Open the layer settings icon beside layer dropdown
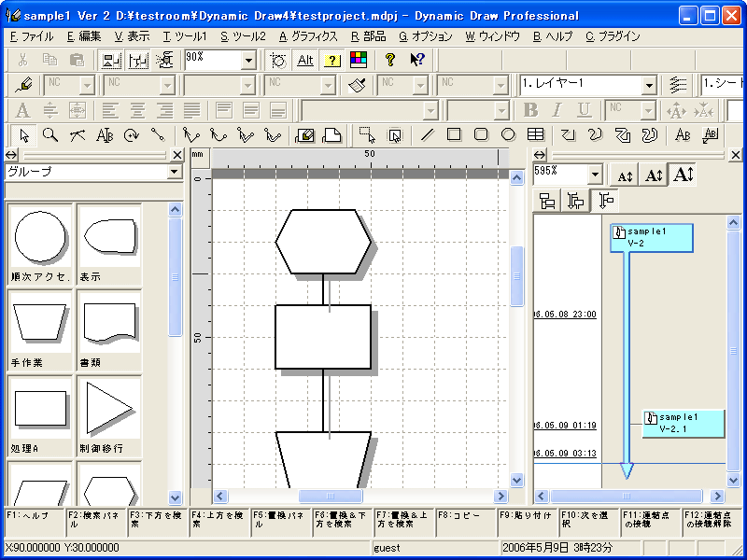The height and width of the screenshot is (560, 747). 678,85
